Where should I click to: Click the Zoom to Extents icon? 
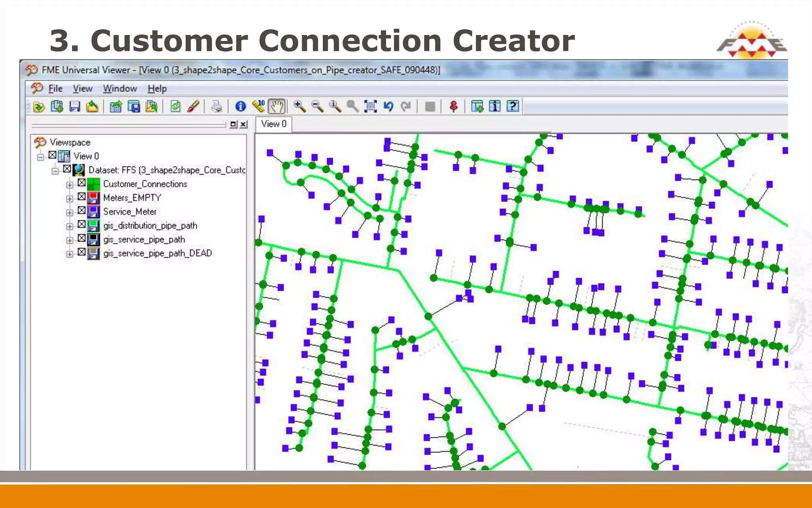click(371, 107)
